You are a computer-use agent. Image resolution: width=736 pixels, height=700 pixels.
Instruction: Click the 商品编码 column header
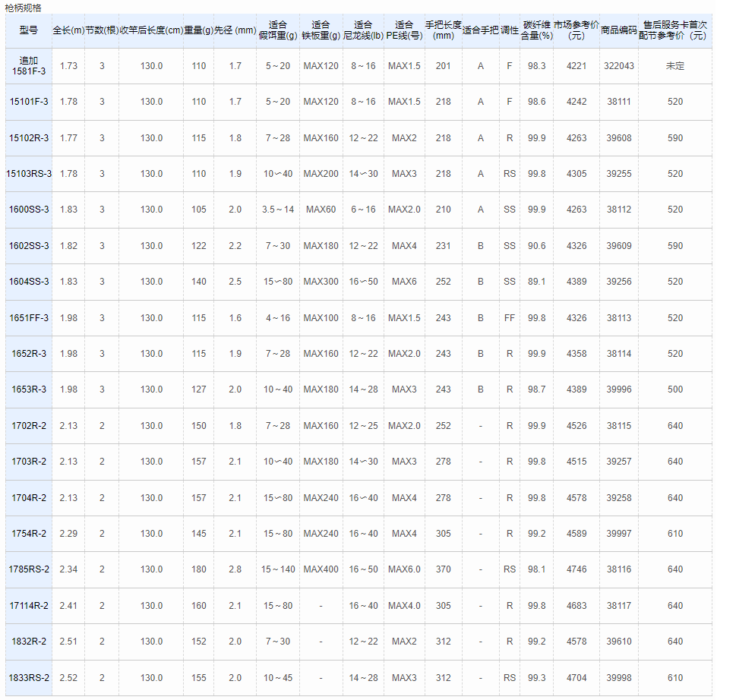619,30
